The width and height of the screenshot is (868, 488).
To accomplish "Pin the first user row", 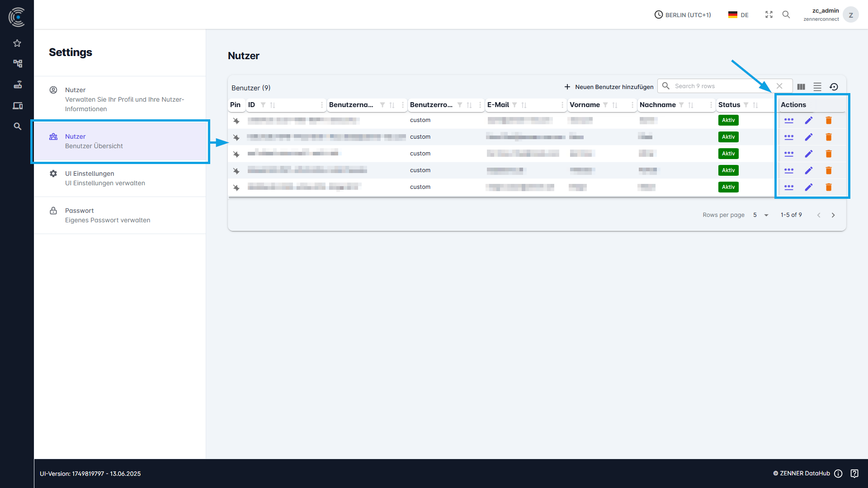I will [236, 121].
